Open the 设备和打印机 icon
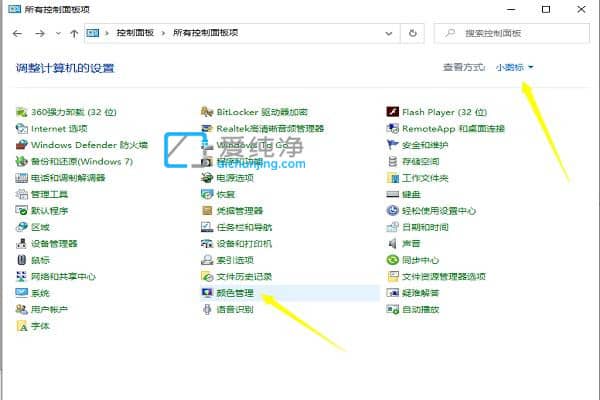 click(207, 244)
